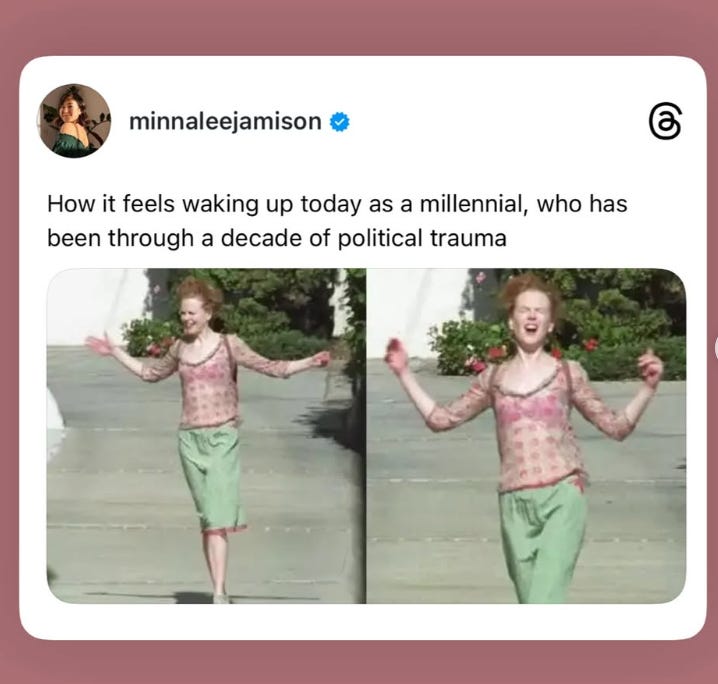This screenshot has height=684, width=718.
Task: Click the grey handle at right screen edge
Action: point(716,348)
